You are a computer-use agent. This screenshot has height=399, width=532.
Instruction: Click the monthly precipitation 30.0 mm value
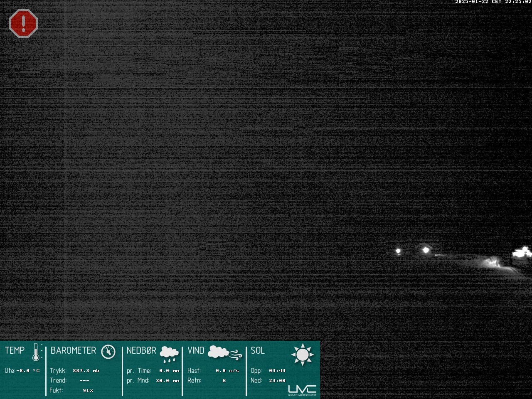(x=167, y=380)
